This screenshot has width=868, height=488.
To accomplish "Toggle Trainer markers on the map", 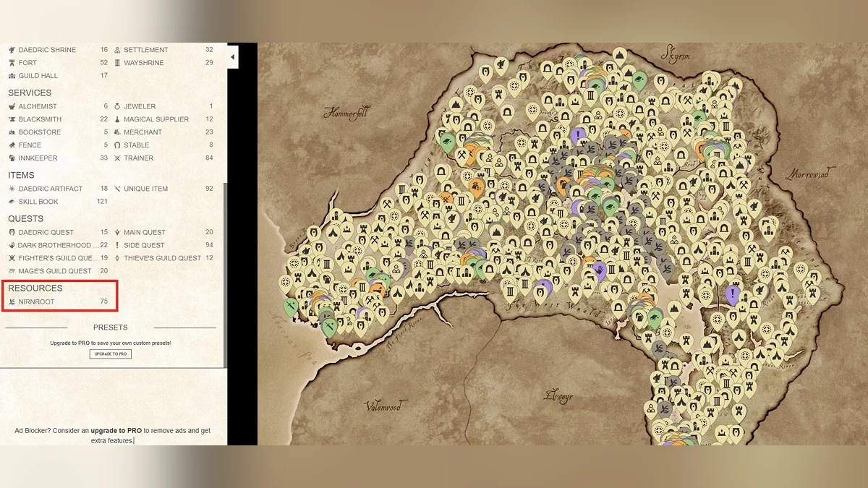I will coord(138,158).
